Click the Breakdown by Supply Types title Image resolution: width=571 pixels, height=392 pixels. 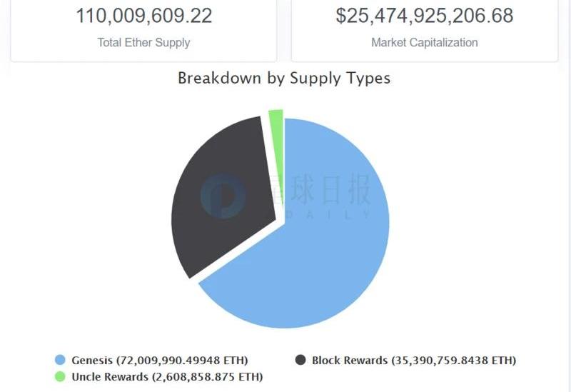point(284,78)
